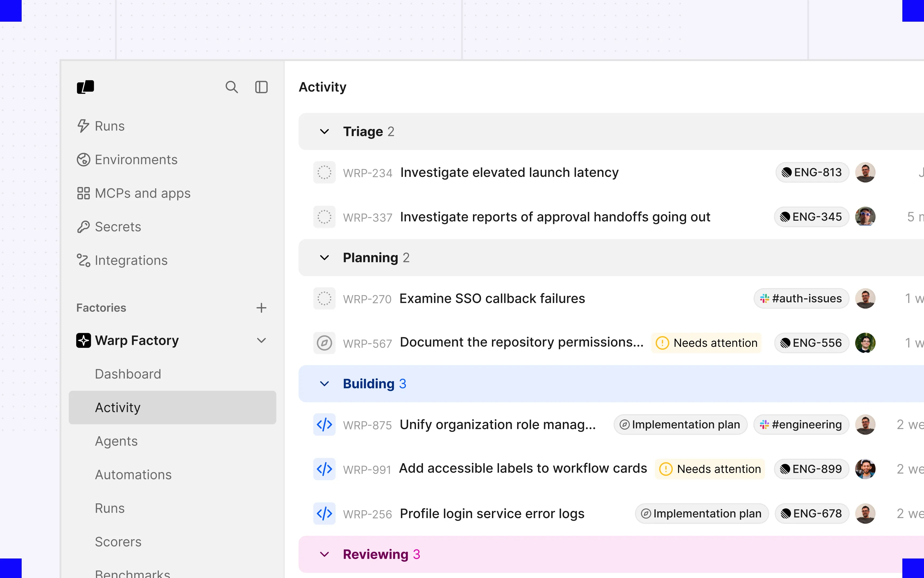The image size is (924, 578).
Task: Click the assignee avatar on WRP-567
Action: (865, 343)
